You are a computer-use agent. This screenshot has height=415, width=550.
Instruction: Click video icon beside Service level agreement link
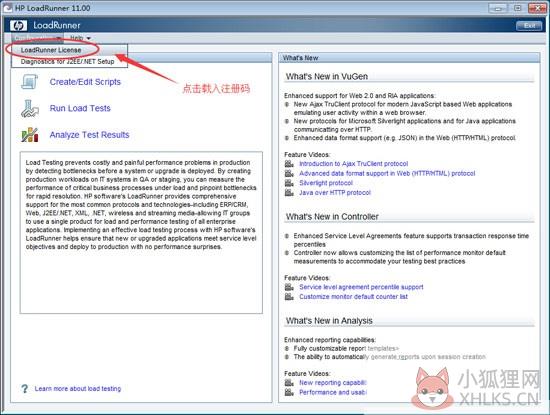(289, 287)
